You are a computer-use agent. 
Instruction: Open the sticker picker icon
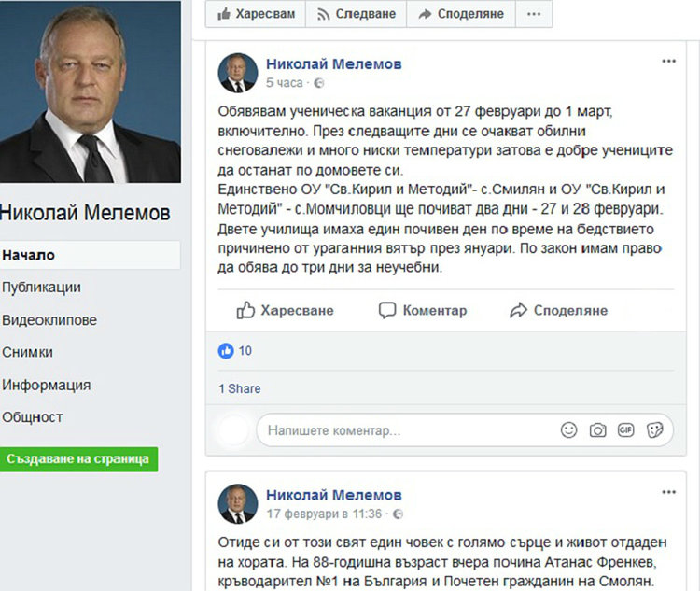(655, 430)
